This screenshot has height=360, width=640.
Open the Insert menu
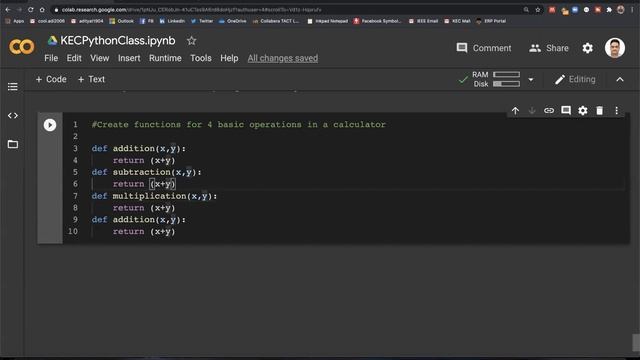129,58
